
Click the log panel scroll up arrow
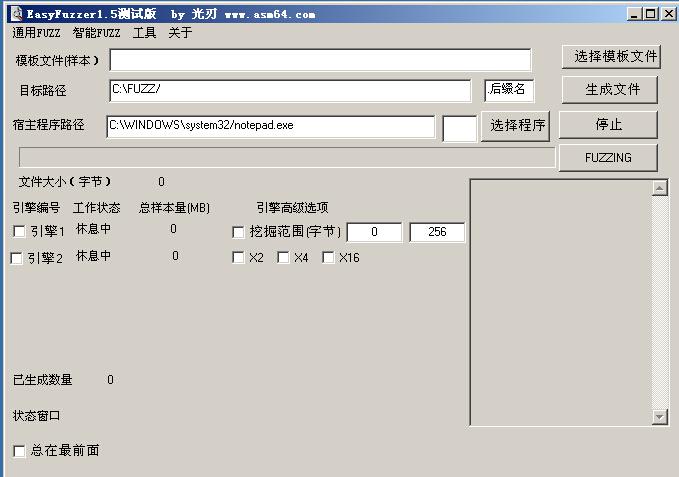(660, 188)
